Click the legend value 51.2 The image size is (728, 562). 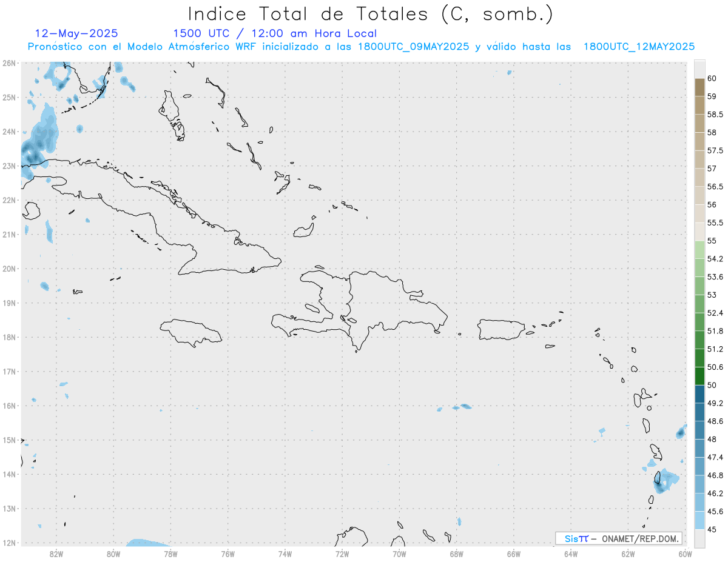click(715, 349)
